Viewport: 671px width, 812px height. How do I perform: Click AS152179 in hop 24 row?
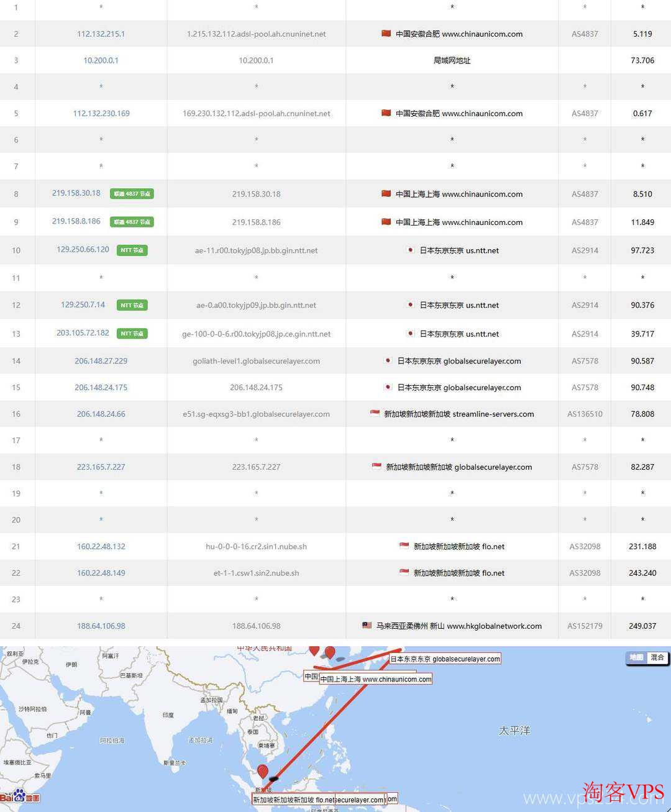pos(585,626)
